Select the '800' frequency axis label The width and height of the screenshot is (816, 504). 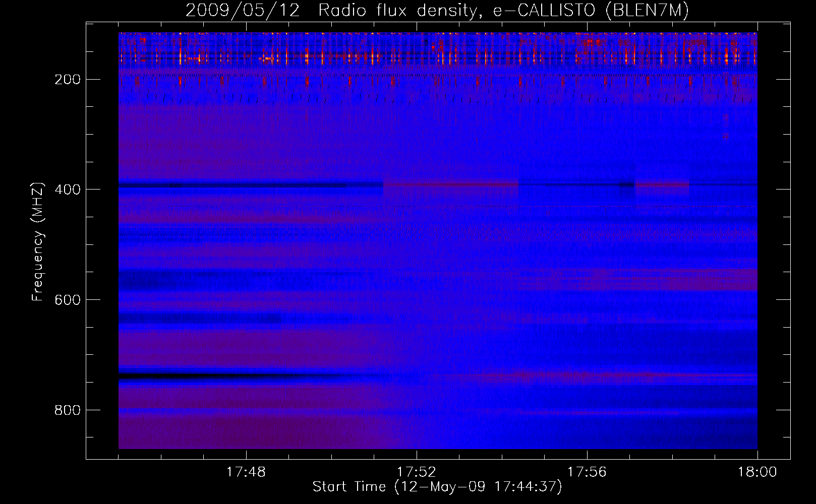pos(68,410)
